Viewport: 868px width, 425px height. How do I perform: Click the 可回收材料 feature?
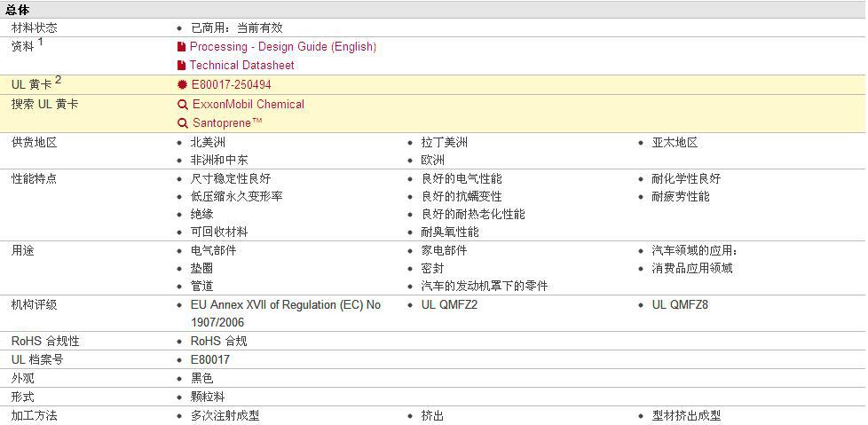[219, 232]
